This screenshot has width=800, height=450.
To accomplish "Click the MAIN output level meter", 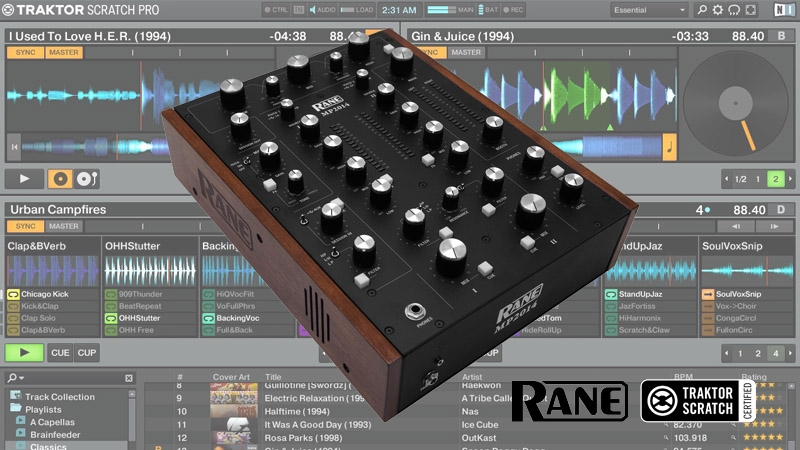I will [450, 10].
